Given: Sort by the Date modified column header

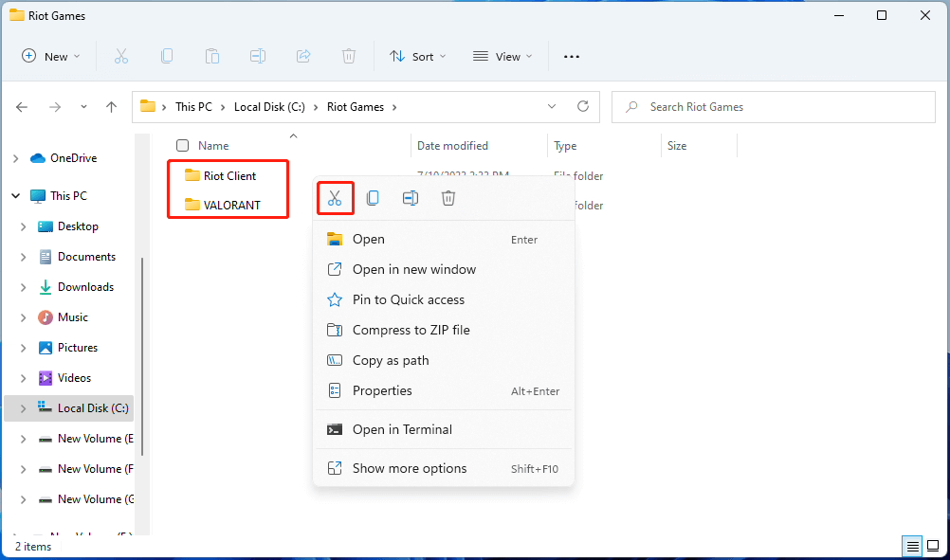Looking at the screenshot, I should (x=452, y=145).
